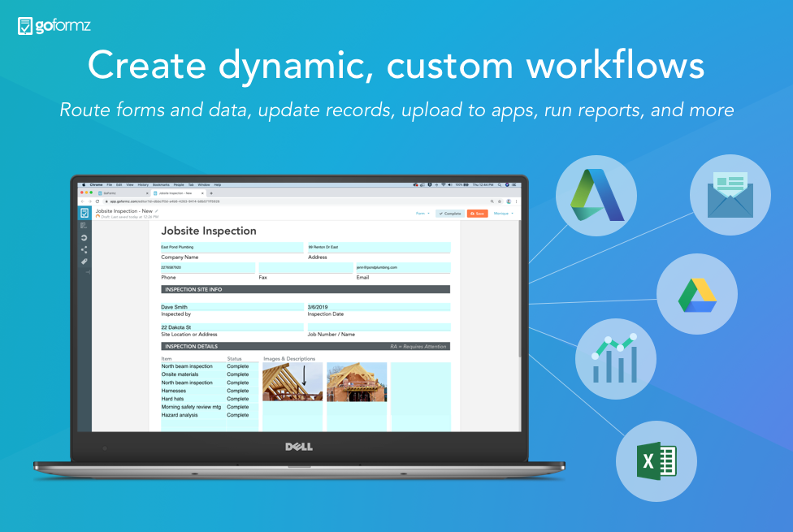Bookmark the page with the star icon
Viewport: 793px width, 532px height.
click(x=500, y=201)
